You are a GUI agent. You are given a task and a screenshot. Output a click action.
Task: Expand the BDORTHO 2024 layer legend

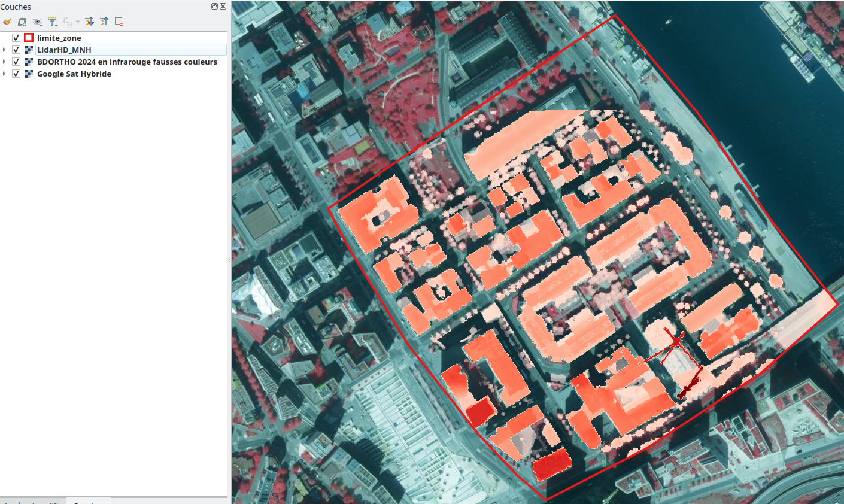[x=4, y=62]
